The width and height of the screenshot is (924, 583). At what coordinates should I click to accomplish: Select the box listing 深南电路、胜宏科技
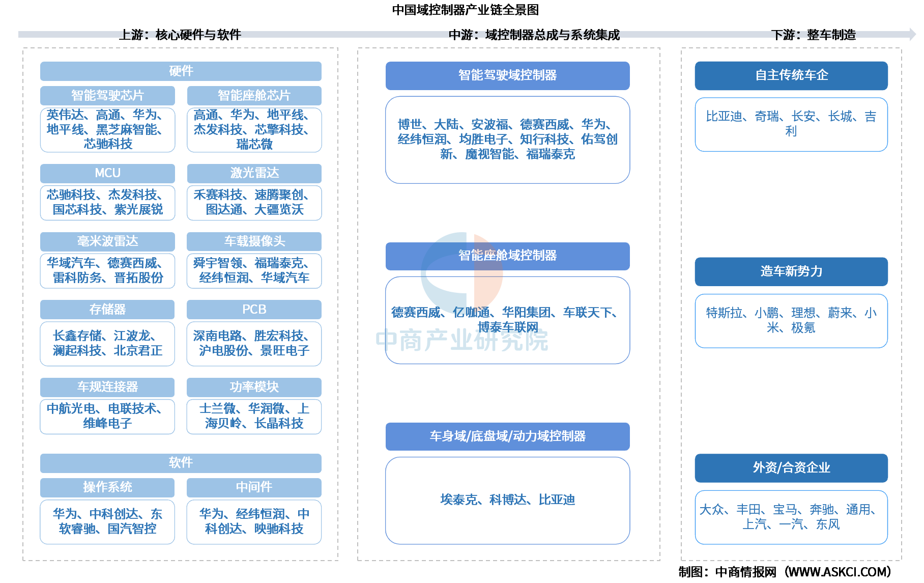point(254,344)
